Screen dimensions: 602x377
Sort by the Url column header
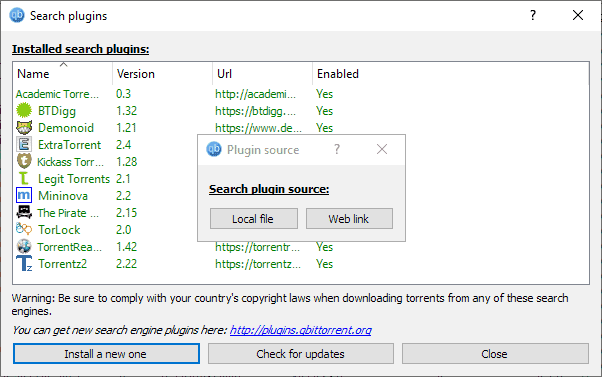click(x=262, y=74)
